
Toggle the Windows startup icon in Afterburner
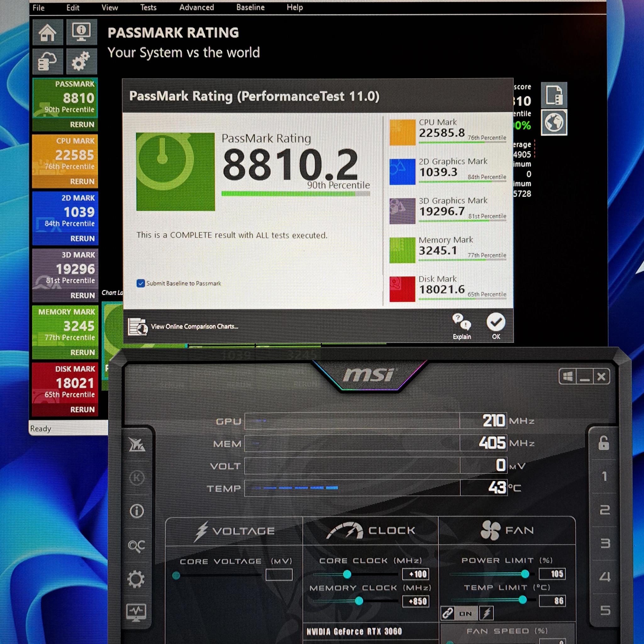[x=568, y=377]
